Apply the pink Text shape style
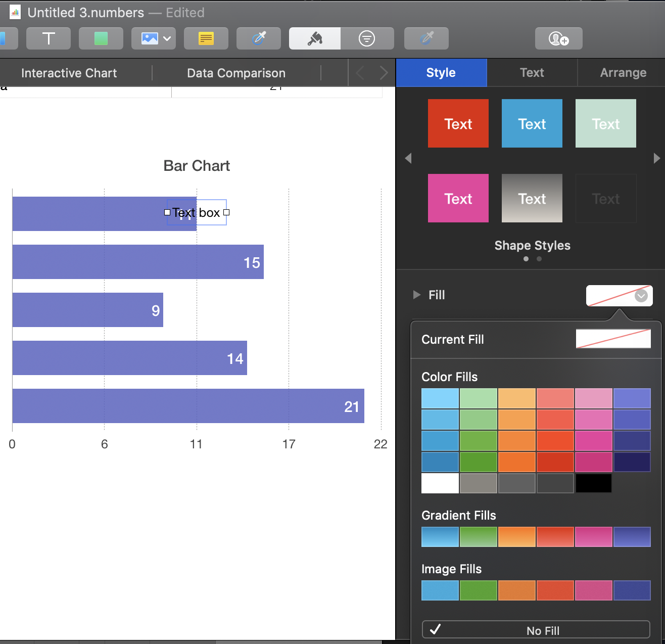Screen dimensions: 665x644 click(458, 198)
